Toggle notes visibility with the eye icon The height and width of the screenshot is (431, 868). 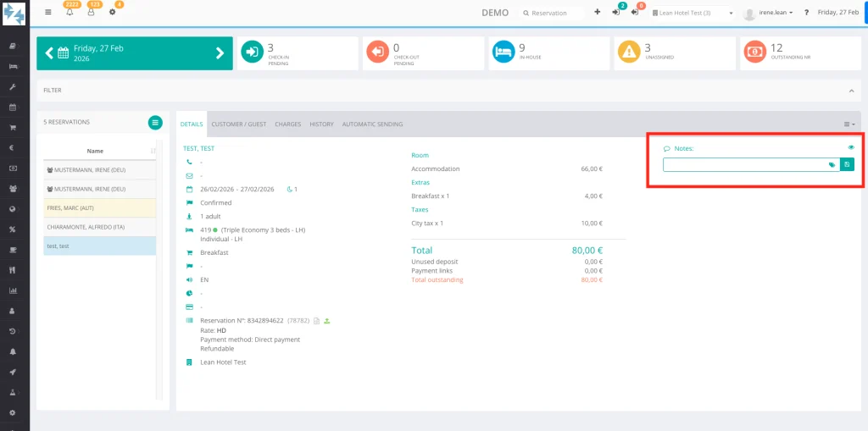tap(850, 147)
